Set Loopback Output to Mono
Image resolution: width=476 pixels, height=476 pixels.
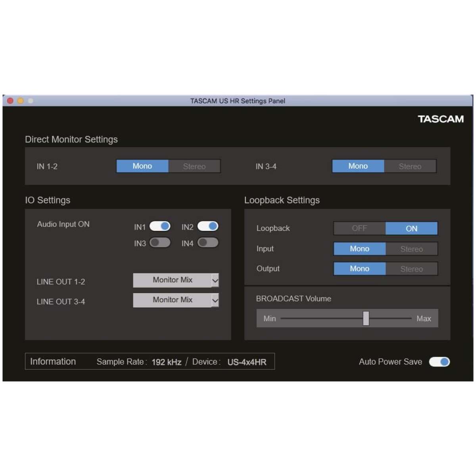[x=359, y=269]
